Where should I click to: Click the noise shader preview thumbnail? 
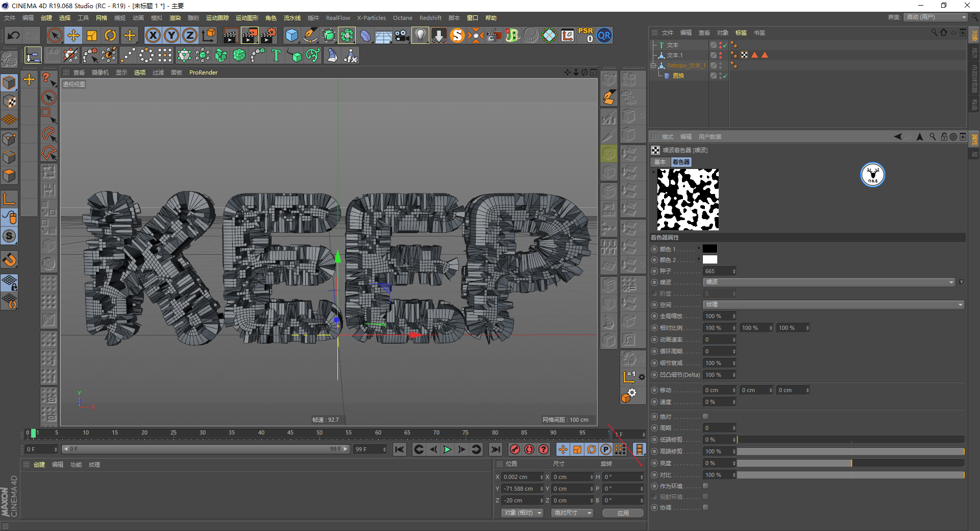688,200
